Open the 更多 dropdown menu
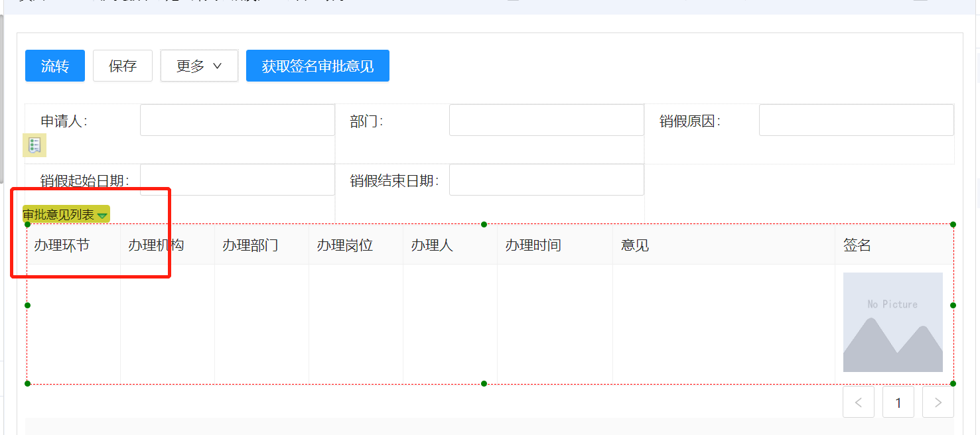 199,66
